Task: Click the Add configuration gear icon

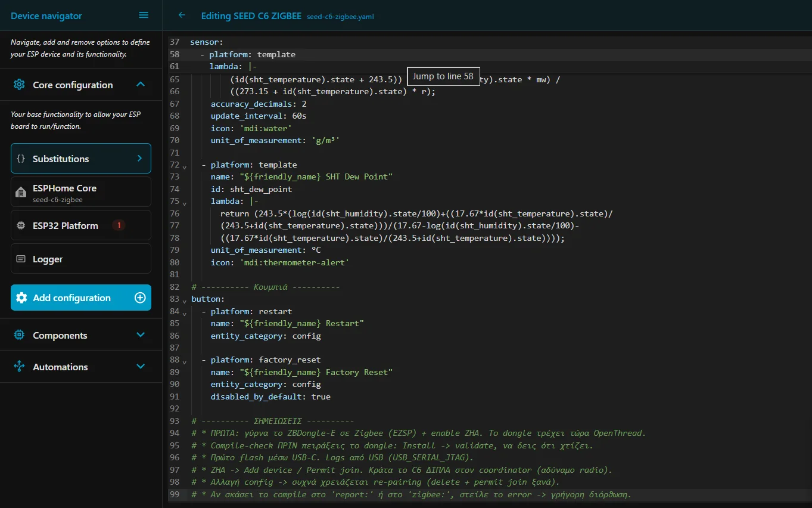Action: click(21, 298)
